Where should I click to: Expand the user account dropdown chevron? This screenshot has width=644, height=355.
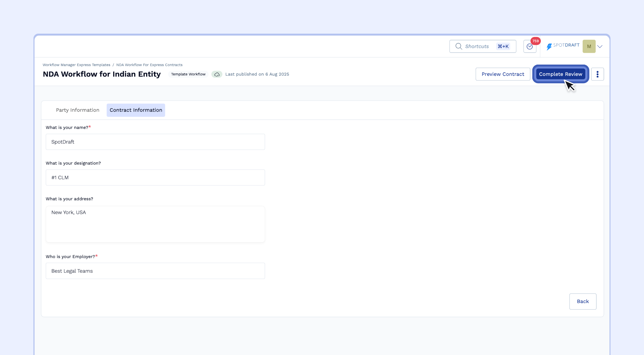[x=600, y=46]
